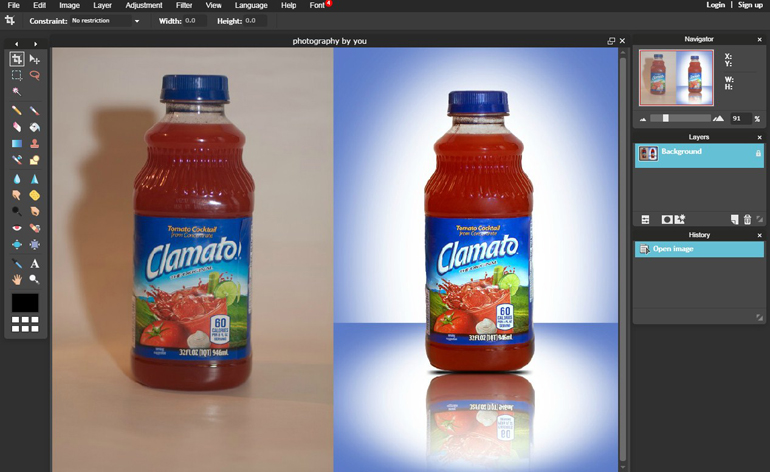770x472 pixels.
Task: Select the Pencil tool
Action: 17,111
